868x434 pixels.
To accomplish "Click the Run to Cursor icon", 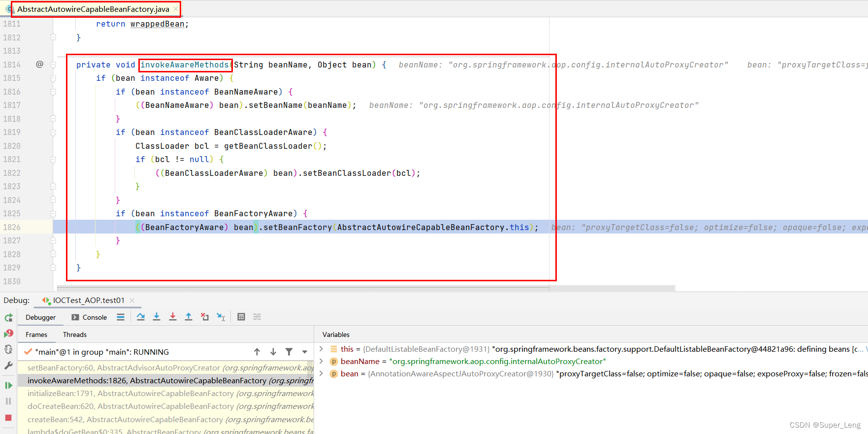I will click(x=221, y=317).
